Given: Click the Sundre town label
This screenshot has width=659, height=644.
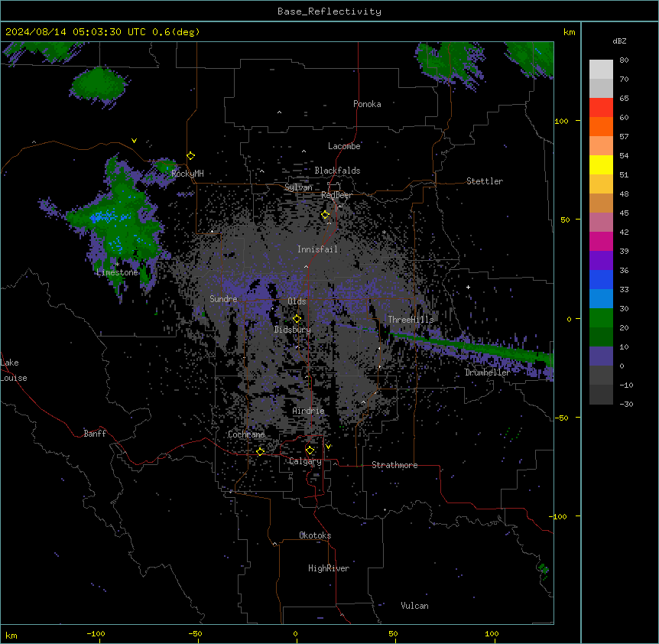Looking at the screenshot, I should [x=223, y=299].
